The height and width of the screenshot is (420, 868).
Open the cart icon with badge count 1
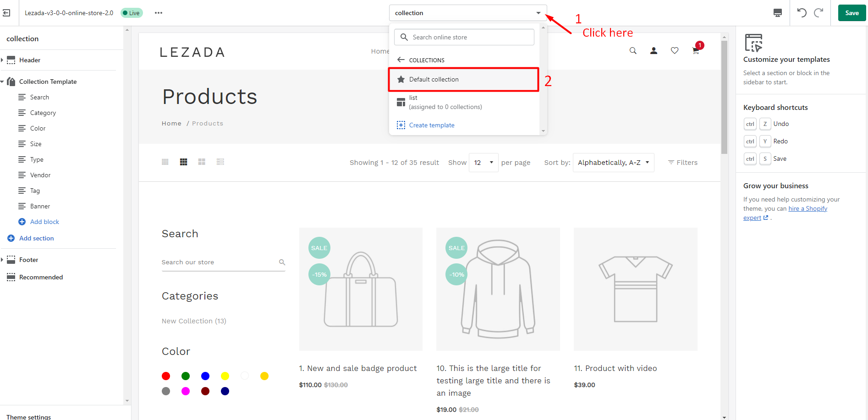(x=695, y=51)
